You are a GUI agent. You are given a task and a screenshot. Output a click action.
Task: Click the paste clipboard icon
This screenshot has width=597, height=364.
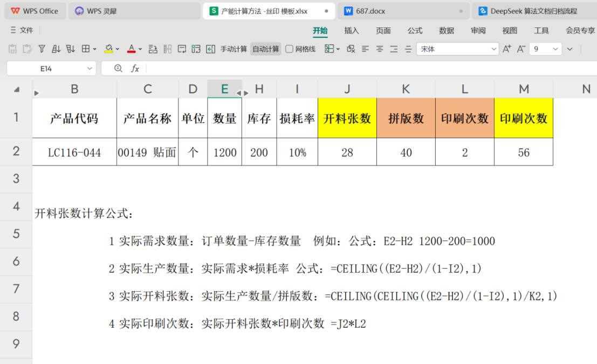[x=27, y=49]
